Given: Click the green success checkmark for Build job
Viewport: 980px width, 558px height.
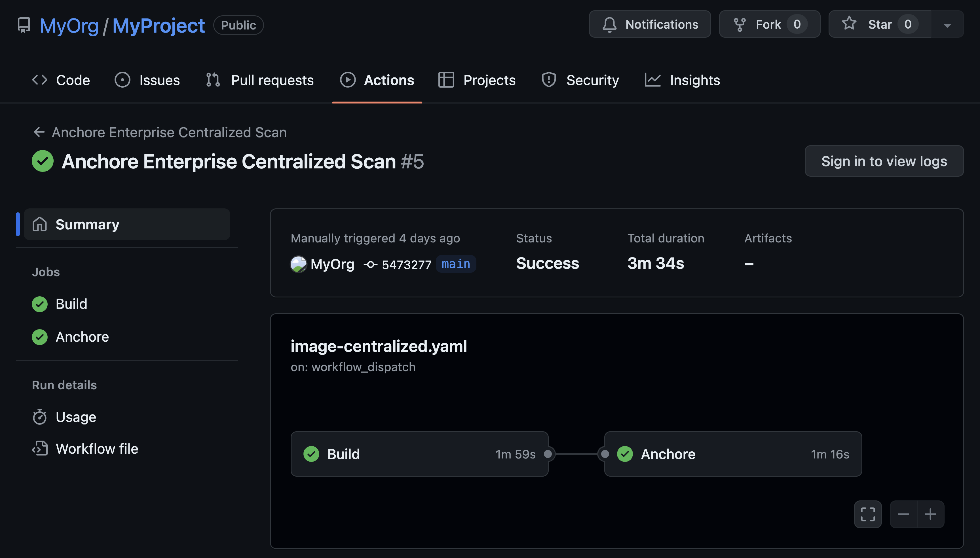Looking at the screenshot, I should (x=40, y=304).
